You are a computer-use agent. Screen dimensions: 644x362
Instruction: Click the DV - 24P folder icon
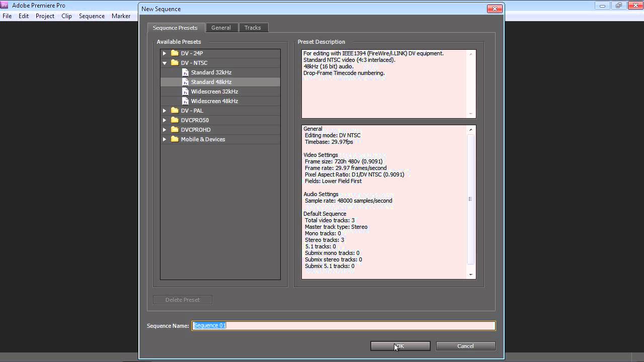[175, 53]
